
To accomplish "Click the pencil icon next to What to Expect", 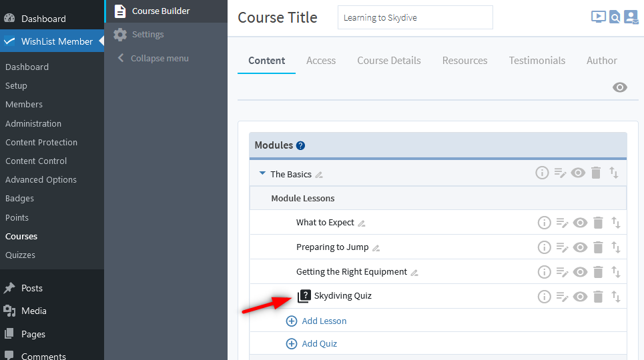I will [x=362, y=223].
